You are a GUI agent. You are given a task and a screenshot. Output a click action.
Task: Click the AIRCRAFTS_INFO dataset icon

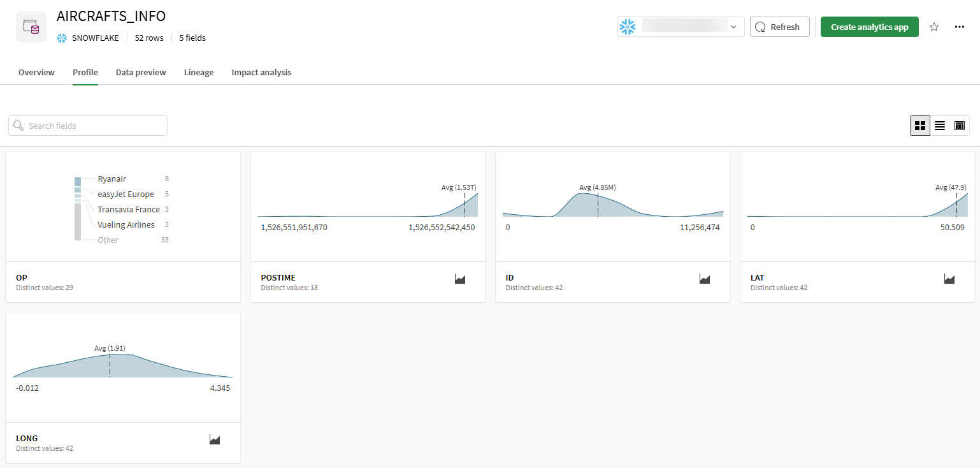coord(31,27)
